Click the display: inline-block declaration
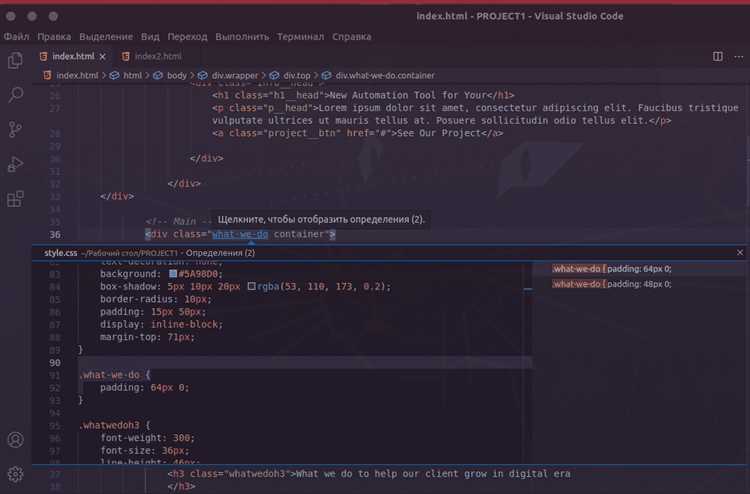The width and height of the screenshot is (750, 494). coord(161,324)
